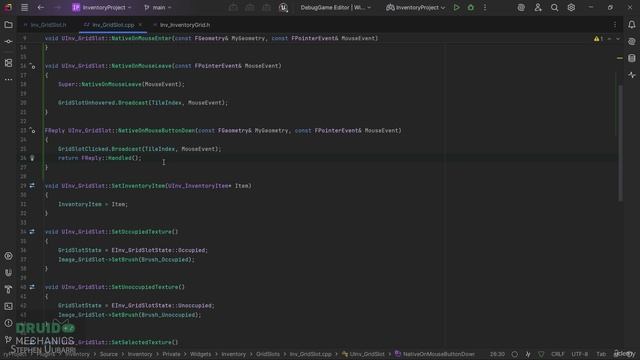Image resolution: width=640 pixels, height=360 pixels.
Task: Open the AI Assistant spiral icon in title bar
Action: click(x=521, y=7)
